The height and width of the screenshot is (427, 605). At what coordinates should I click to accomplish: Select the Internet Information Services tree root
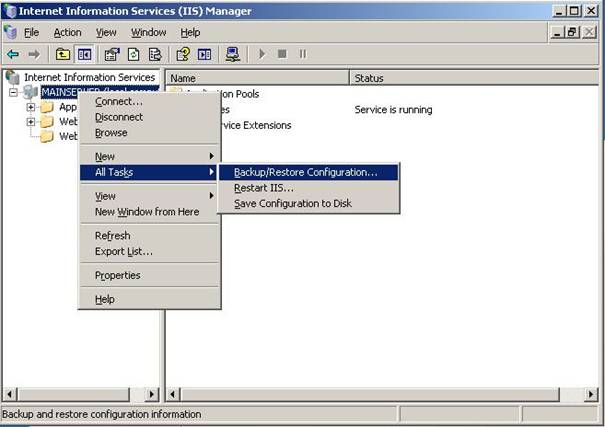(x=90, y=77)
